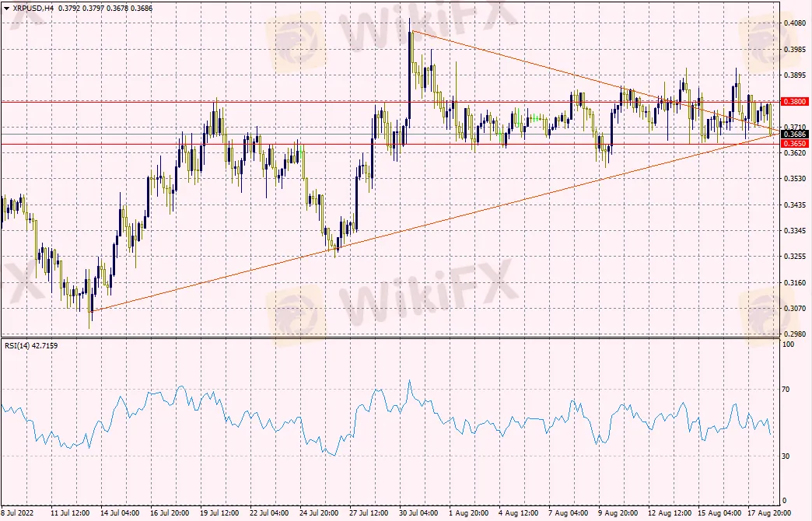The image size is (812, 521).
Task: Click the current price tag 0.3686
Action: coord(794,134)
